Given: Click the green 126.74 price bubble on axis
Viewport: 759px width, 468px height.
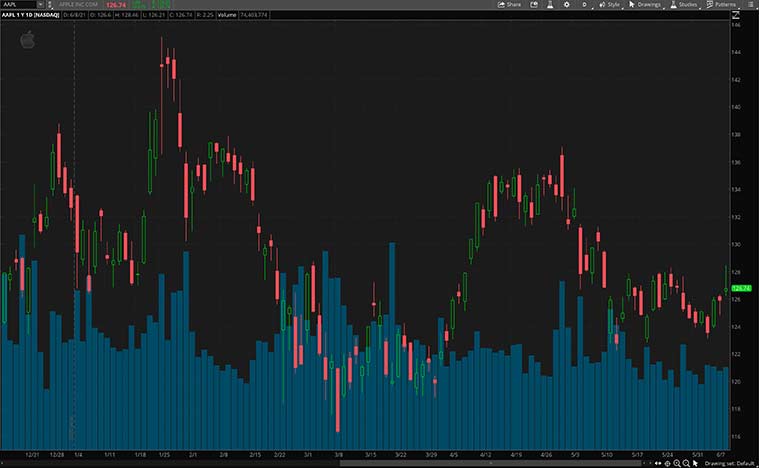Looking at the screenshot, I should 741,288.
